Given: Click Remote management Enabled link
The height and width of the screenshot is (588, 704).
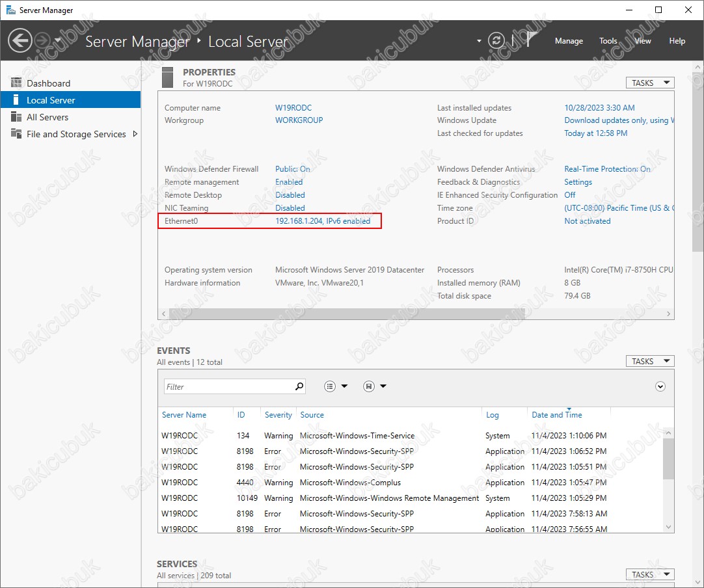Looking at the screenshot, I should click(x=289, y=181).
